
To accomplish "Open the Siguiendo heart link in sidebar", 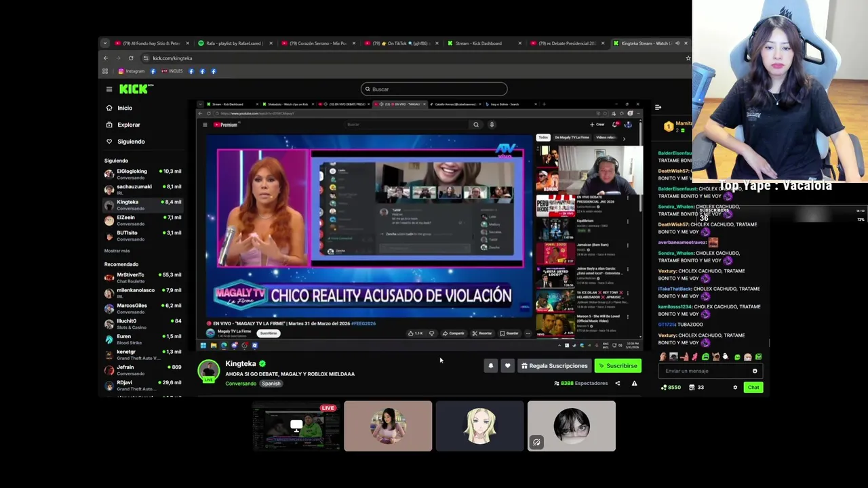I will point(125,142).
